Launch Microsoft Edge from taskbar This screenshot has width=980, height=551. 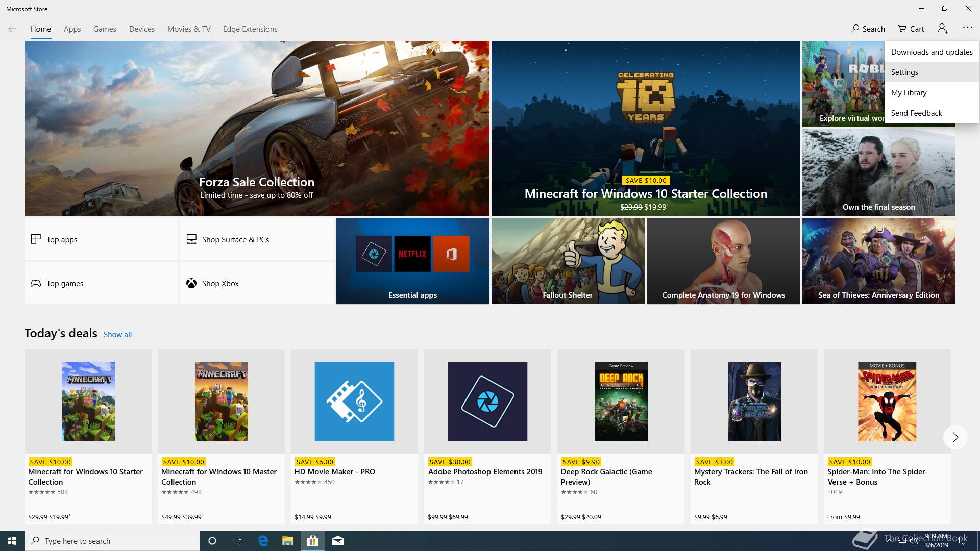263,541
